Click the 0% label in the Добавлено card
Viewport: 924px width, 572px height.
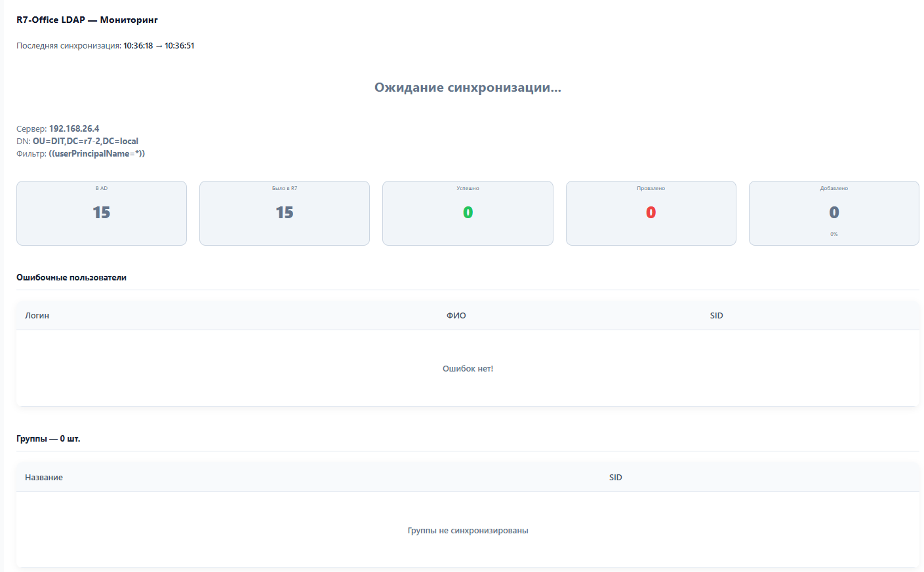[834, 234]
